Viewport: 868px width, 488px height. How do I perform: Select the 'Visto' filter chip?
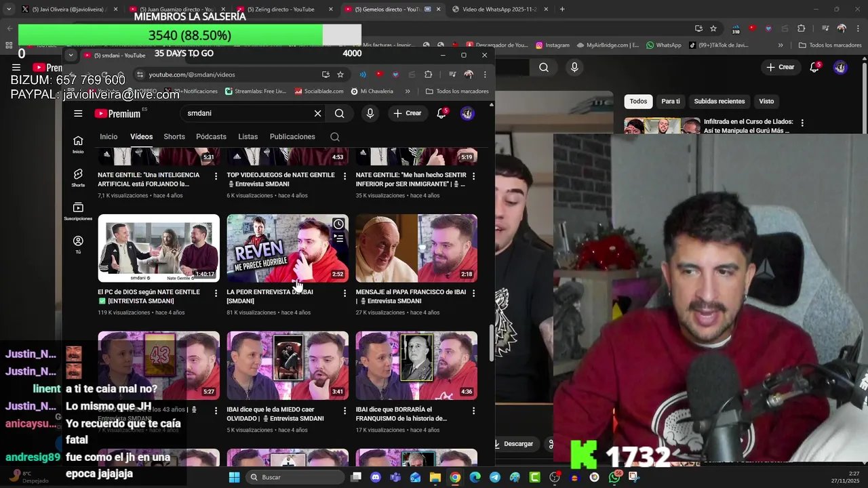click(766, 101)
